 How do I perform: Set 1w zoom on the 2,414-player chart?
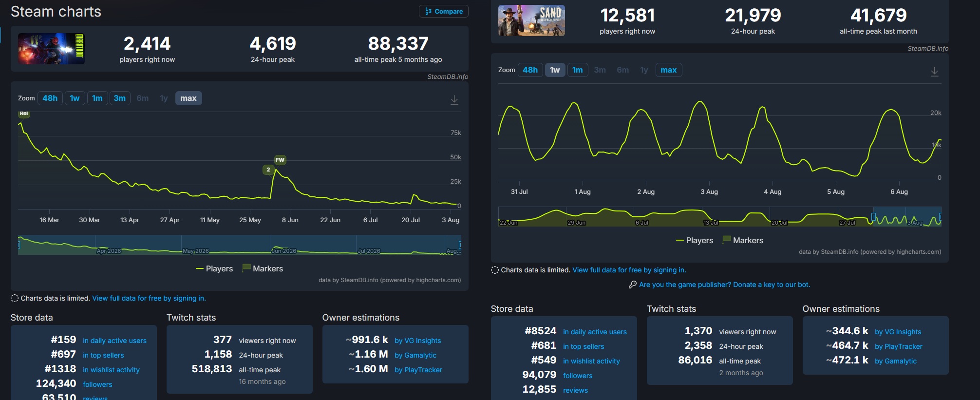click(75, 98)
